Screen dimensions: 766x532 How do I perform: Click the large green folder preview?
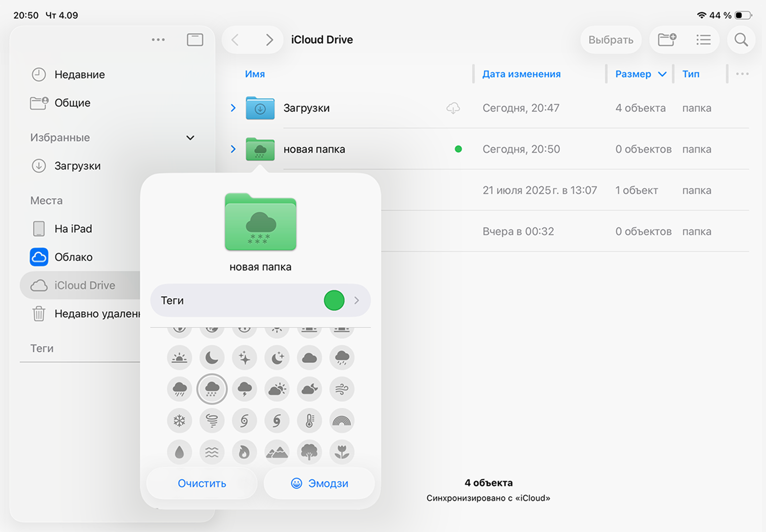click(261, 222)
